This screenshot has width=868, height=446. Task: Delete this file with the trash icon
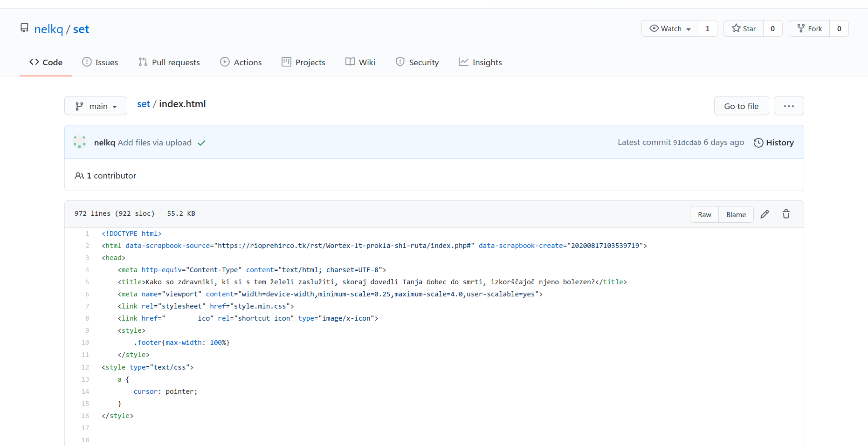tap(786, 214)
